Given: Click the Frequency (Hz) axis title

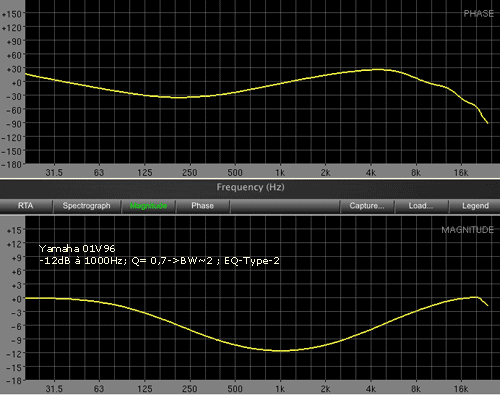Looking at the screenshot, I should tap(250, 187).
